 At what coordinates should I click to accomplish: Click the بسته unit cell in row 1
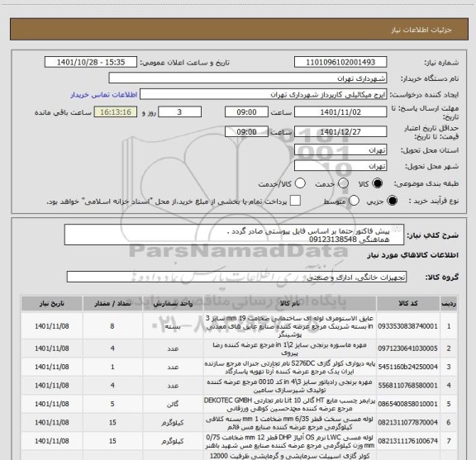click(173, 326)
